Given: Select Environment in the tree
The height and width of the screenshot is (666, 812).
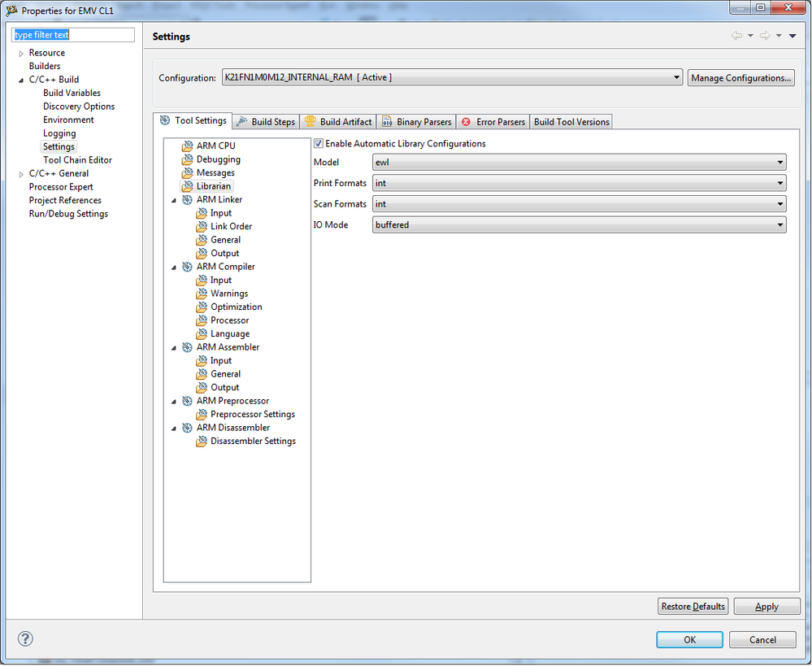Looking at the screenshot, I should click(68, 120).
